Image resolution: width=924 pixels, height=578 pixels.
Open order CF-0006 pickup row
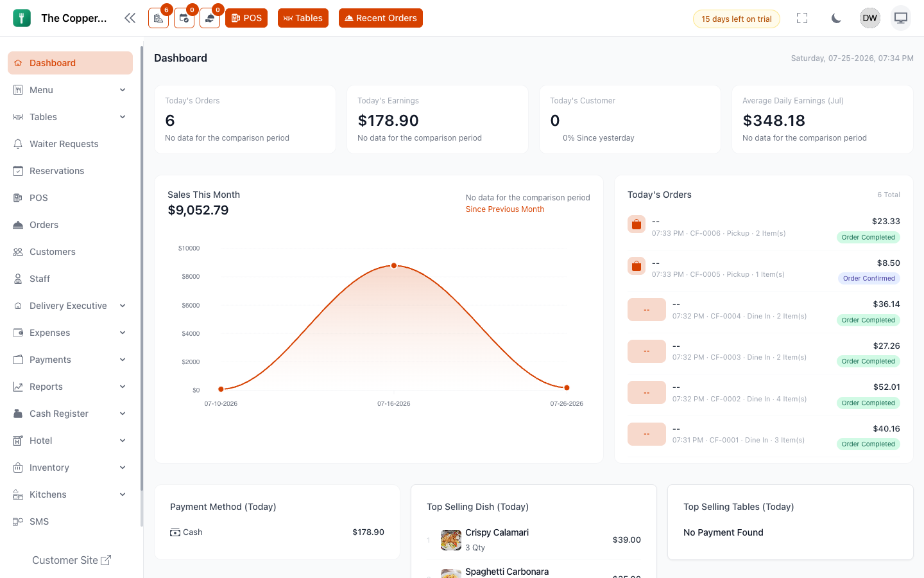click(764, 229)
